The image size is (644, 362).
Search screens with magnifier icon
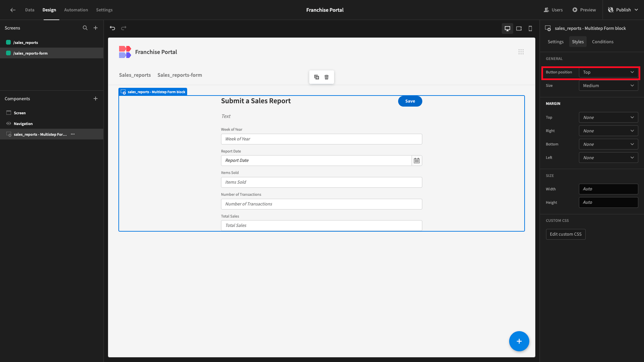coord(85,28)
